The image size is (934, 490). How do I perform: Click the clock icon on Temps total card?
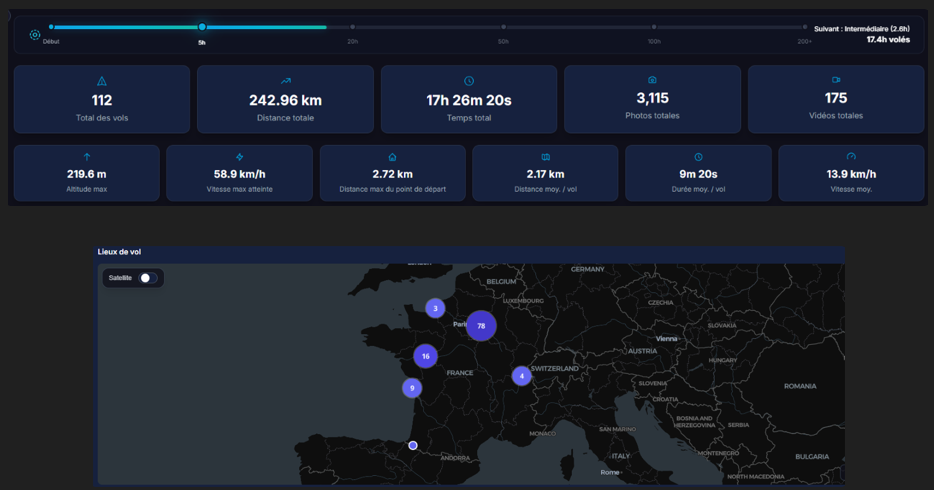tap(469, 81)
